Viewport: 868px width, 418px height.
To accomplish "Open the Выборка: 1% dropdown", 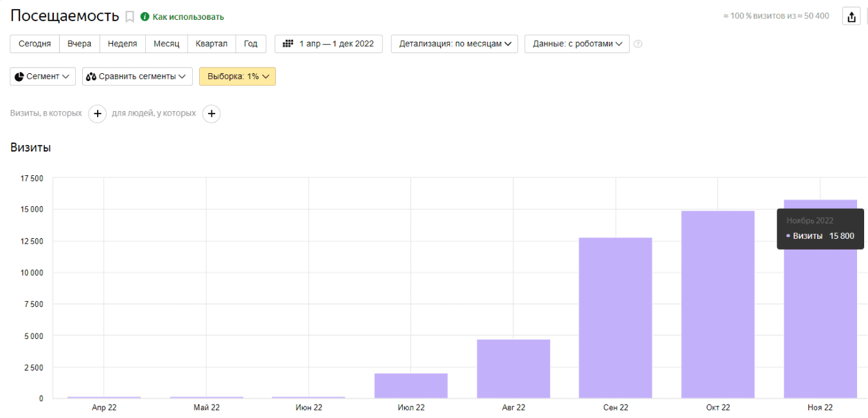I will tap(237, 76).
